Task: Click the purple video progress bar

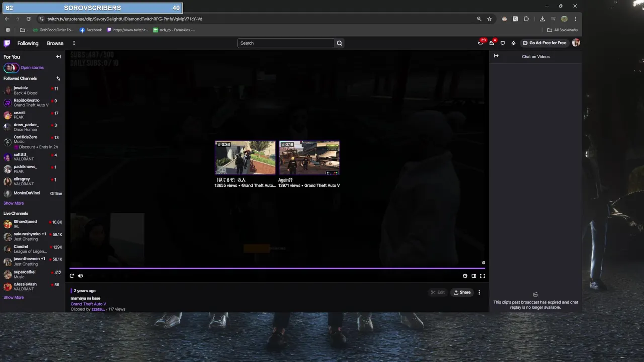Action: point(277,268)
